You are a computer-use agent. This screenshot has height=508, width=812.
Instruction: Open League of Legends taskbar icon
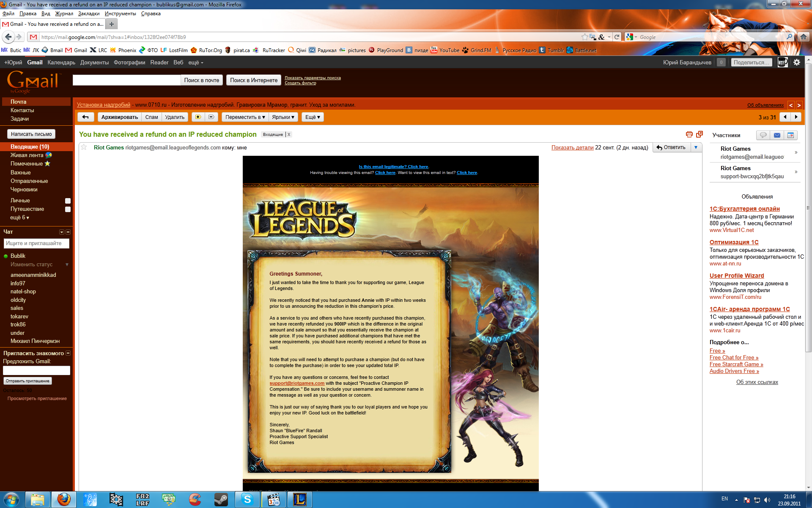300,500
